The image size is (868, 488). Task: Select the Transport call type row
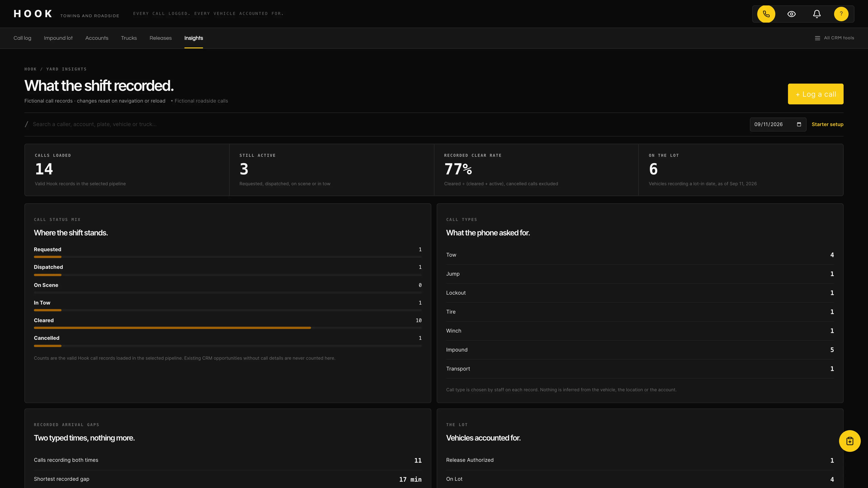640,369
